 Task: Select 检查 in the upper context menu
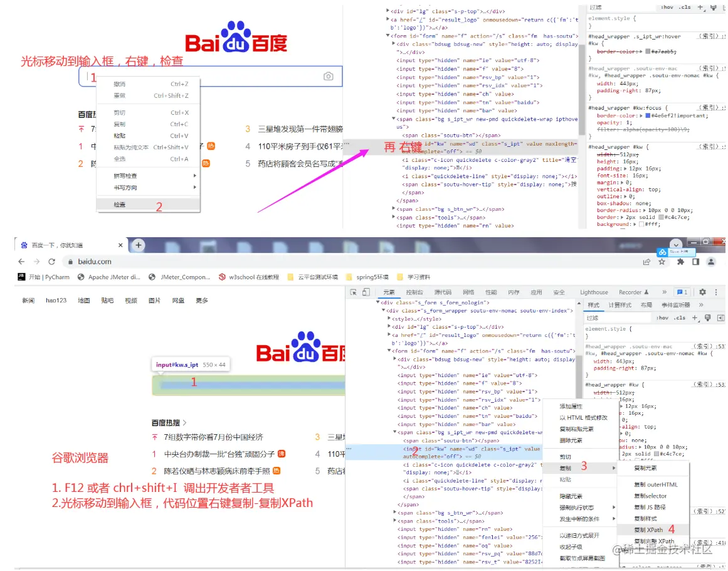[149, 205]
